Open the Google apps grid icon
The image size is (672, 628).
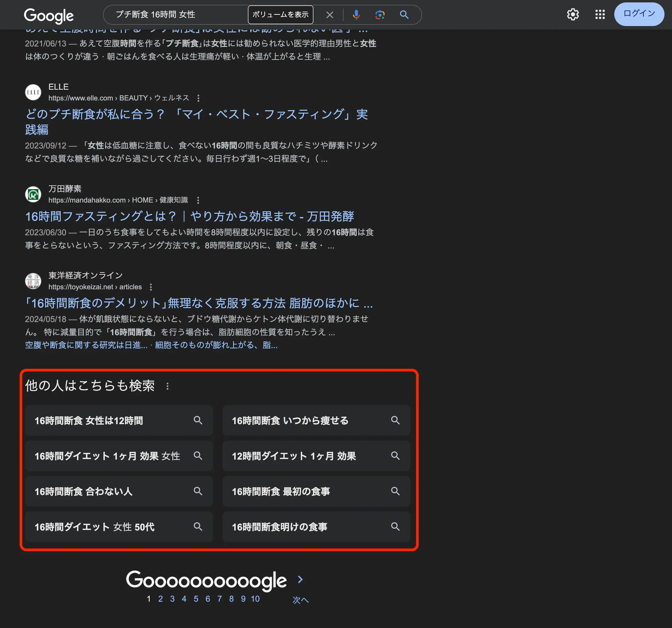pyautogui.click(x=600, y=15)
